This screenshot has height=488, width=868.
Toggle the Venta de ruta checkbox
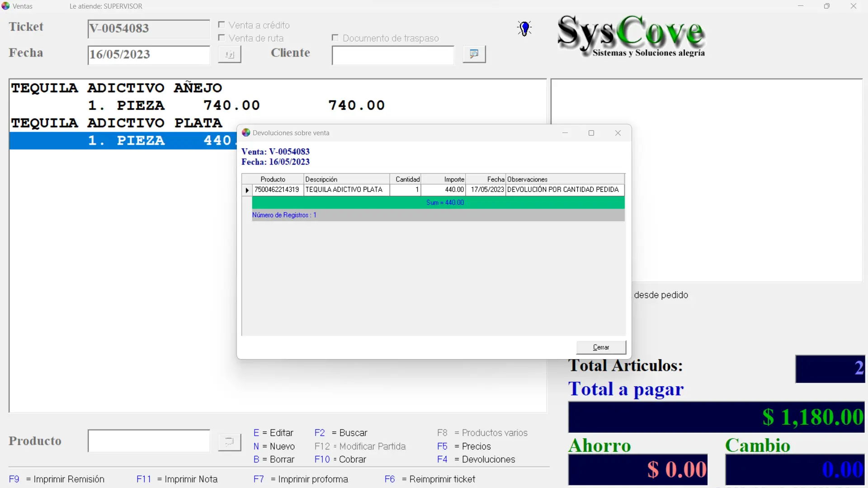pyautogui.click(x=222, y=38)
